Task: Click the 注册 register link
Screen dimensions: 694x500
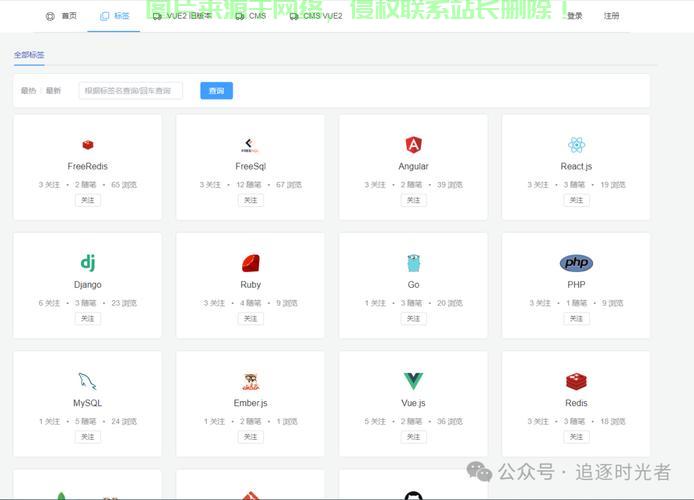Action: (x=611, y=16)
